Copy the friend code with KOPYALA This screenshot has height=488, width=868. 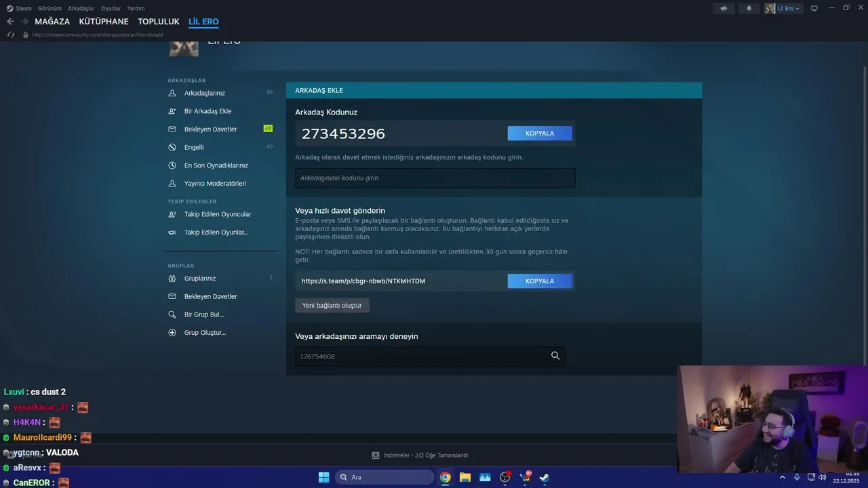click(540, 134)
